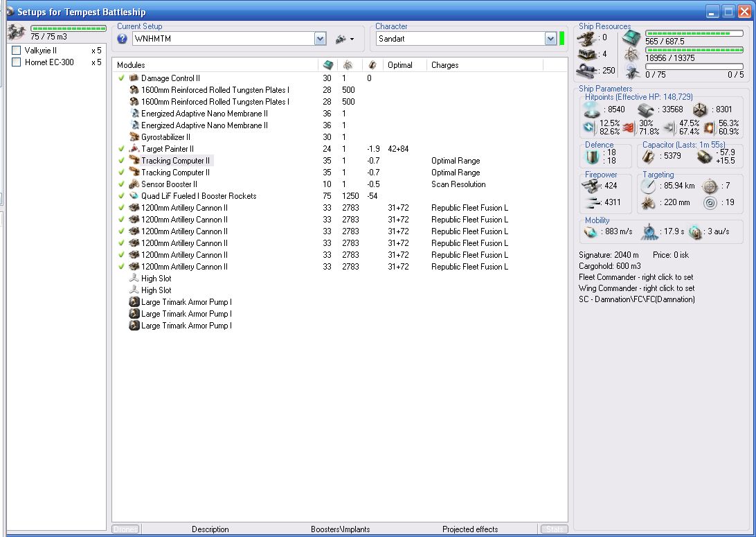Click the EM resistance icon showing 12.5%

click(590, 127)
